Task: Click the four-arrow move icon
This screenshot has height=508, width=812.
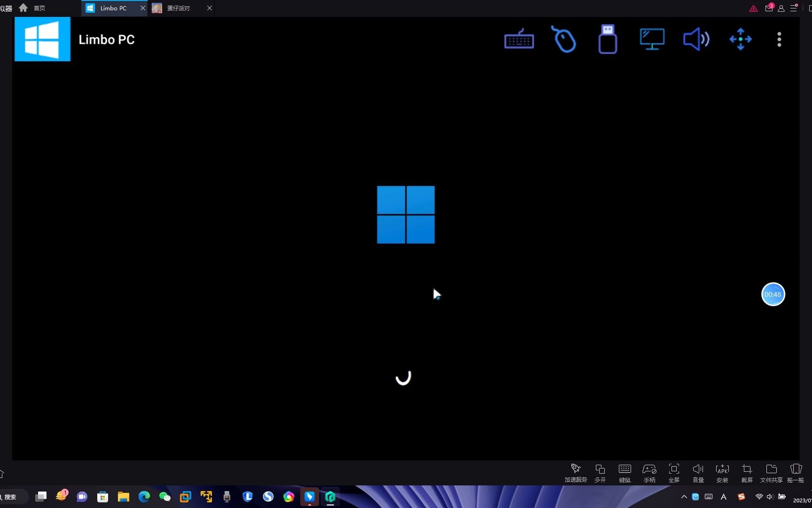Action: tap(741, 39)
